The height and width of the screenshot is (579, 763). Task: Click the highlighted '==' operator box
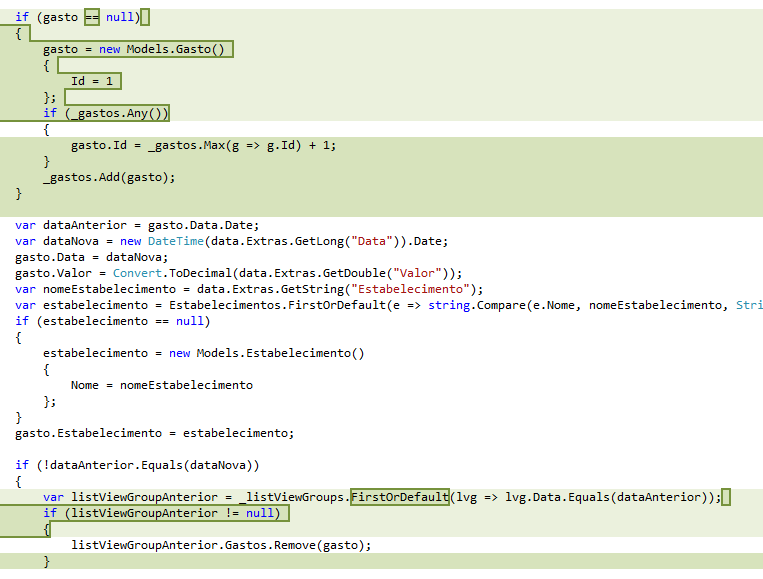coord(92,17)
